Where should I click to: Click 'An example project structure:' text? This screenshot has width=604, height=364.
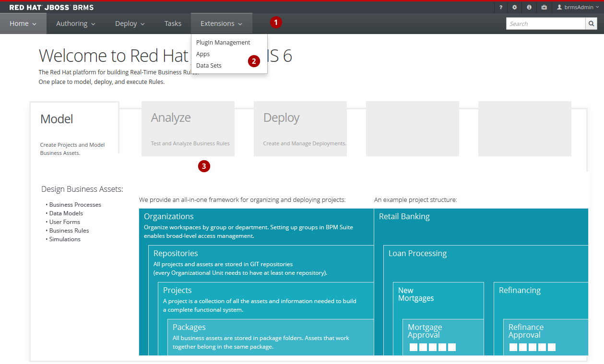click(415, 200)
